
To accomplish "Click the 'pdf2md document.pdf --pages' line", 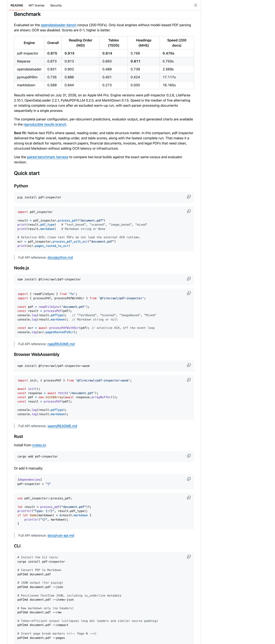I will point(41,638).
